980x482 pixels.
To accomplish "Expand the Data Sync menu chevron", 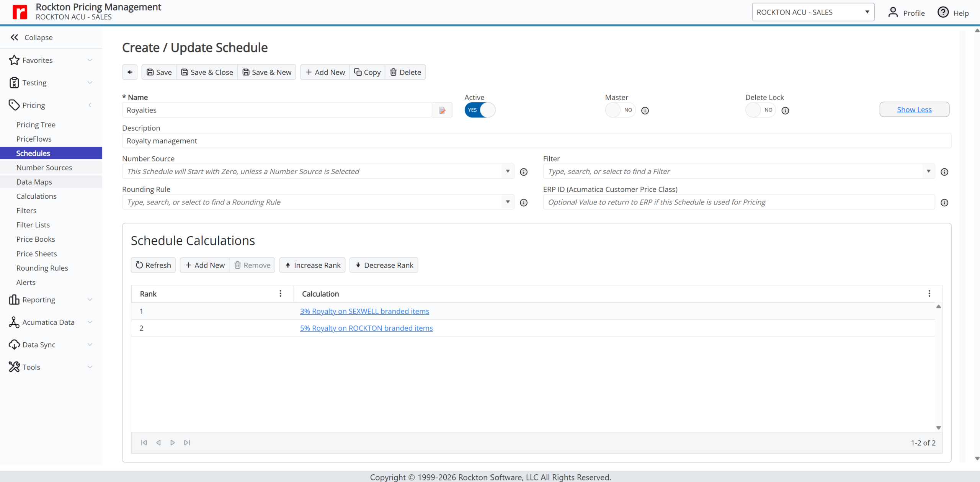I will (90, 345).
